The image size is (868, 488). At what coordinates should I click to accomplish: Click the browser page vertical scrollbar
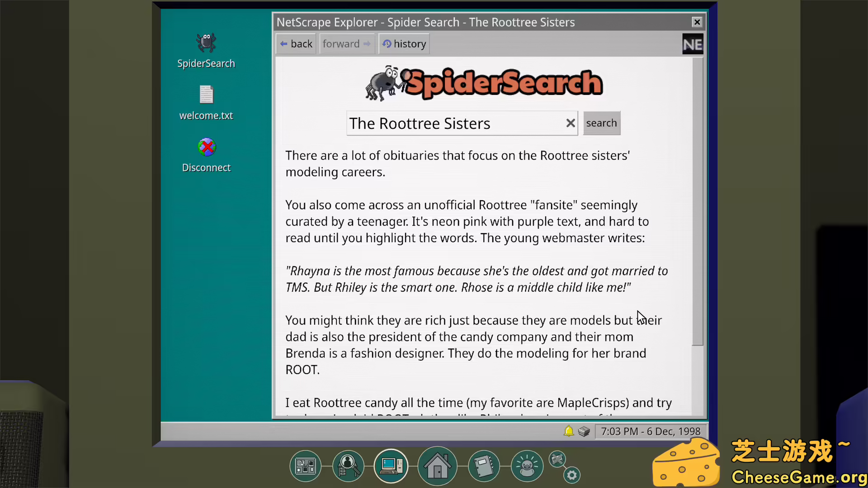click(x=698, y=203)
